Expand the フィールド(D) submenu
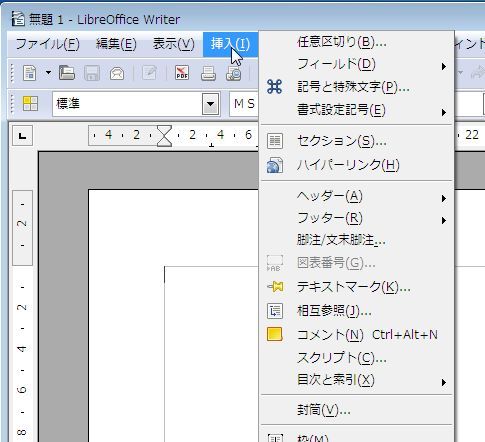 357,64
